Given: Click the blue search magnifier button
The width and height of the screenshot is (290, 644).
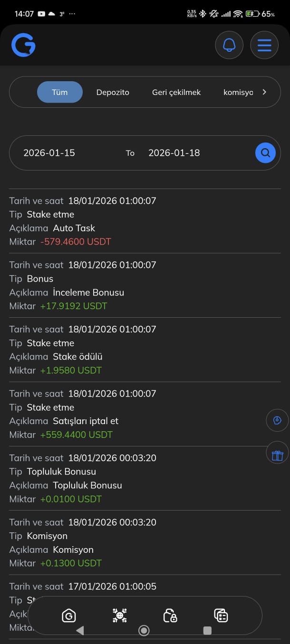Looking at the screenshot, I should [265, 153].
